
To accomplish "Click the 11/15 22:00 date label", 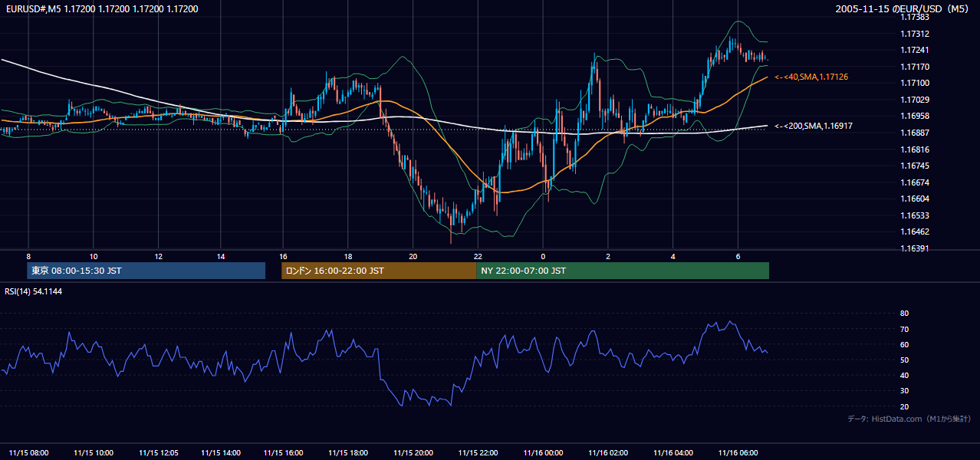I will 478,452.
